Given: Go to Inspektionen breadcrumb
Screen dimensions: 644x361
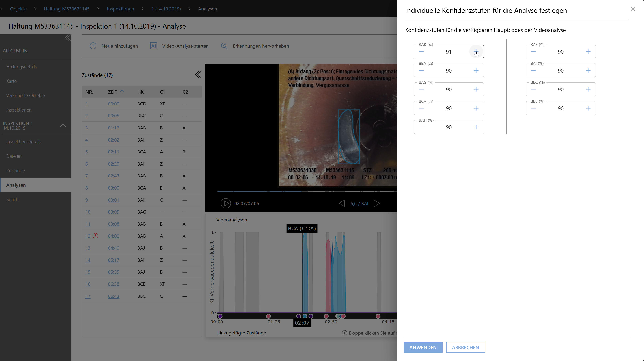Looking at the screenshot, I should pos(120,9).
